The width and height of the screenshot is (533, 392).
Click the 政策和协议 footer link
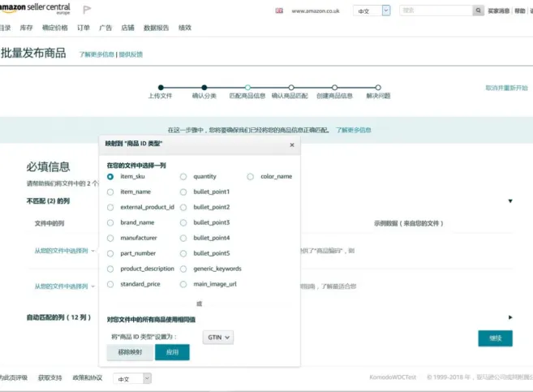tap(88, 377)
